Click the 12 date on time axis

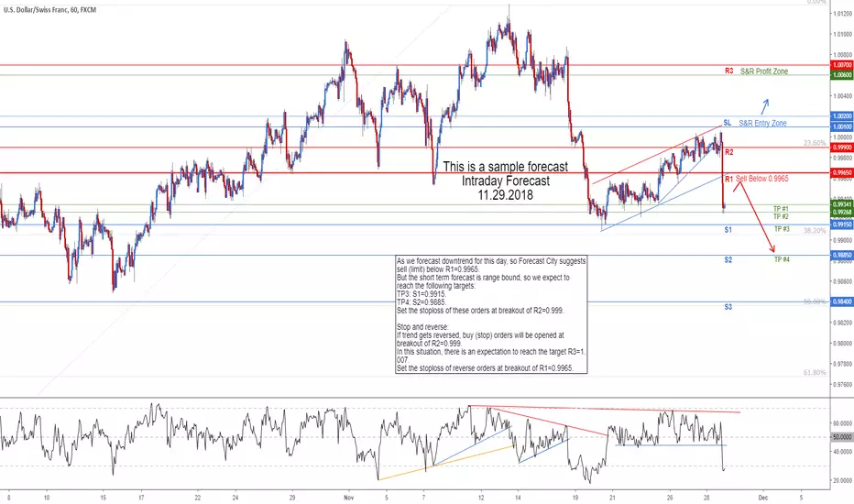[481, 498]
